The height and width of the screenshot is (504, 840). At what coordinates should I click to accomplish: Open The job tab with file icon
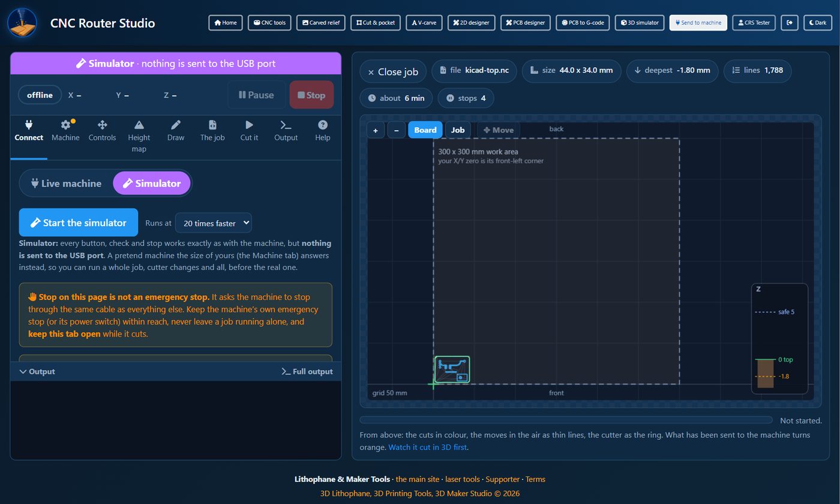click(212, 131)
